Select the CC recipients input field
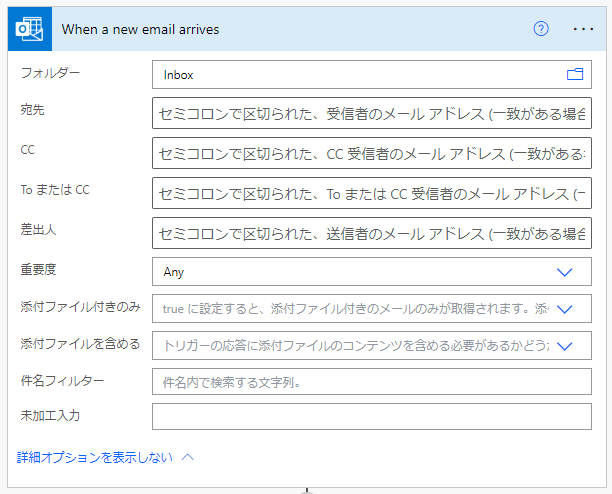612x494 pixels. point(370,153)
